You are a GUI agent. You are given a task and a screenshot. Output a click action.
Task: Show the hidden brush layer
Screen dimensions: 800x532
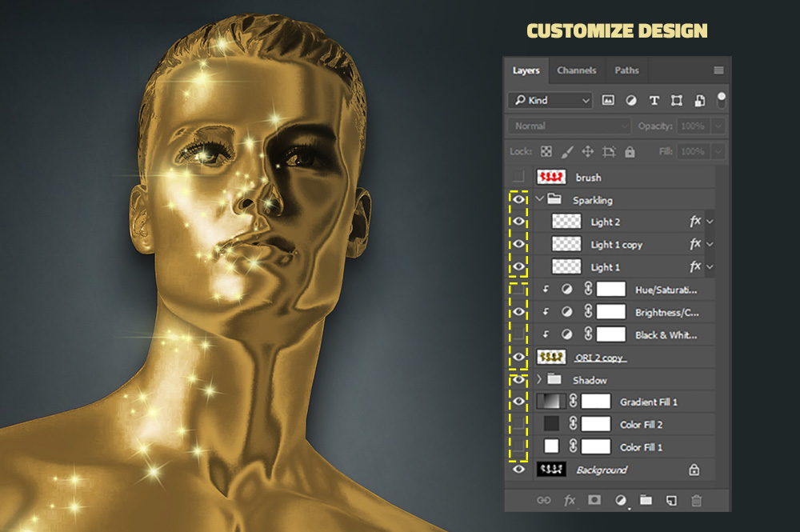(x=518, y=177)
